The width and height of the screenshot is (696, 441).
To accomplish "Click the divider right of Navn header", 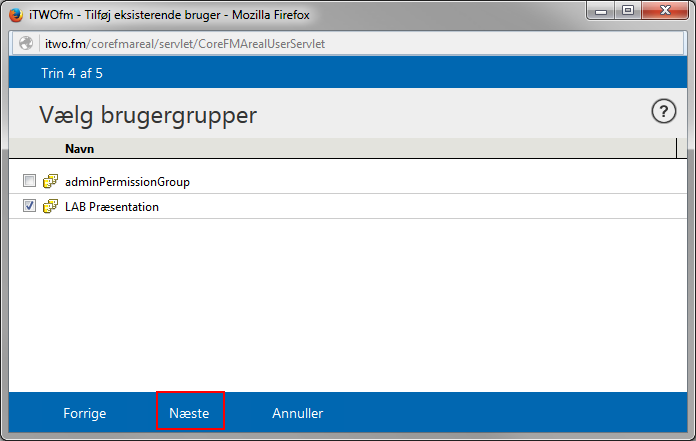I will tap(677, 149).
